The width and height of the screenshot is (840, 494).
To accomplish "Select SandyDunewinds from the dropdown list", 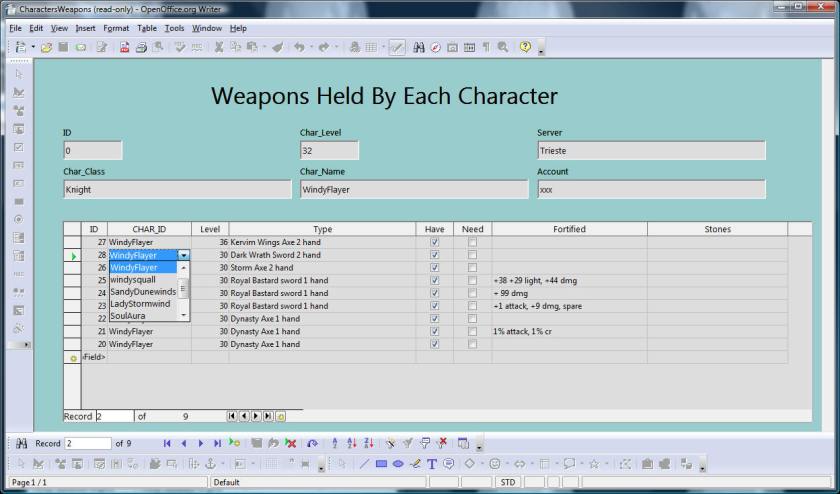I will coord(143,292).
